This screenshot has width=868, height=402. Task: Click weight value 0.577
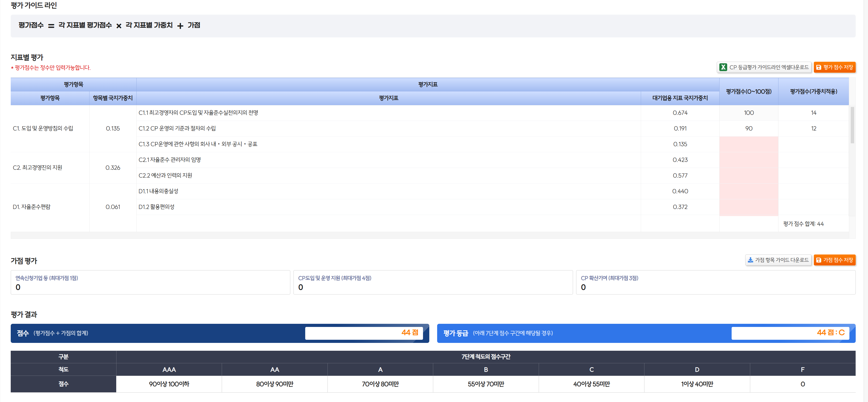[x=680, y=175]
